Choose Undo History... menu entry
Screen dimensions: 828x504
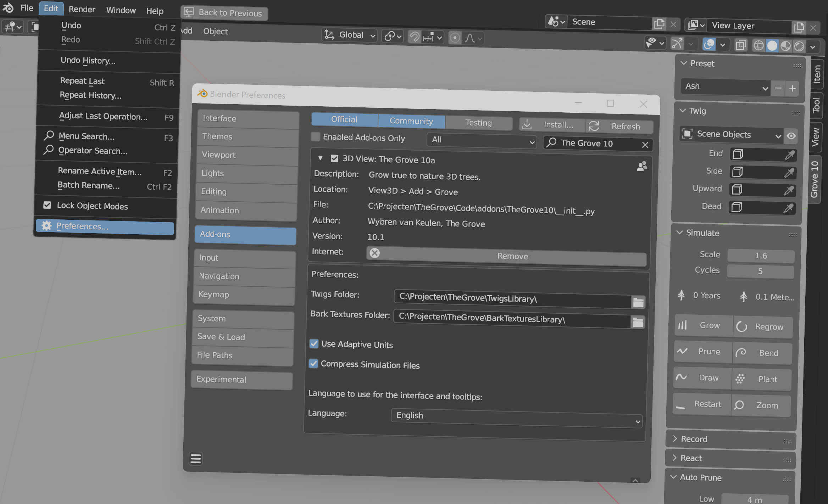(88, 61)
